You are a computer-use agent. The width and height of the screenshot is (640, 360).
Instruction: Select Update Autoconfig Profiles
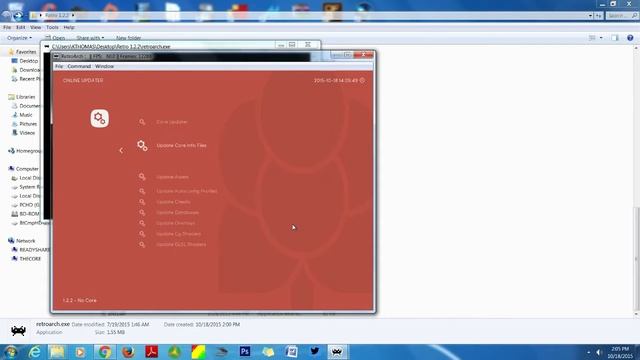187,191
